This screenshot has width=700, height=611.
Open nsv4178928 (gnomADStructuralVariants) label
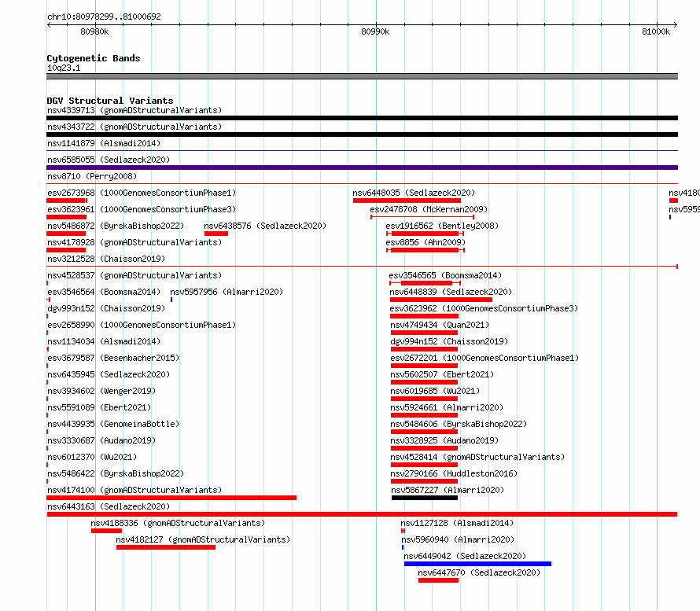pyautogui.click(x=134, y=242)
